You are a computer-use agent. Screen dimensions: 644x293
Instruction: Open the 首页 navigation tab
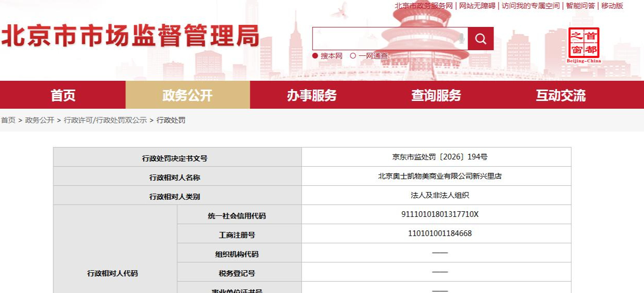pyautogui.click(x=63, y=95)
